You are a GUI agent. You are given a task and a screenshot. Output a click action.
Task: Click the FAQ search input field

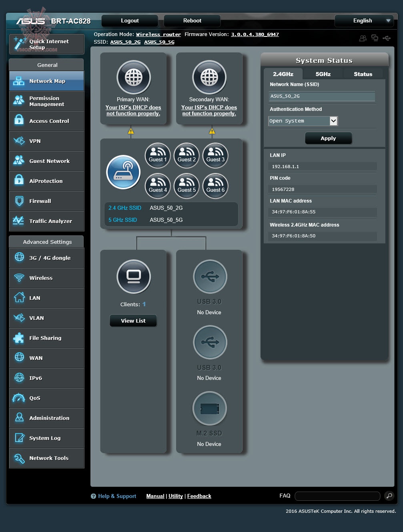pos(337,496)
